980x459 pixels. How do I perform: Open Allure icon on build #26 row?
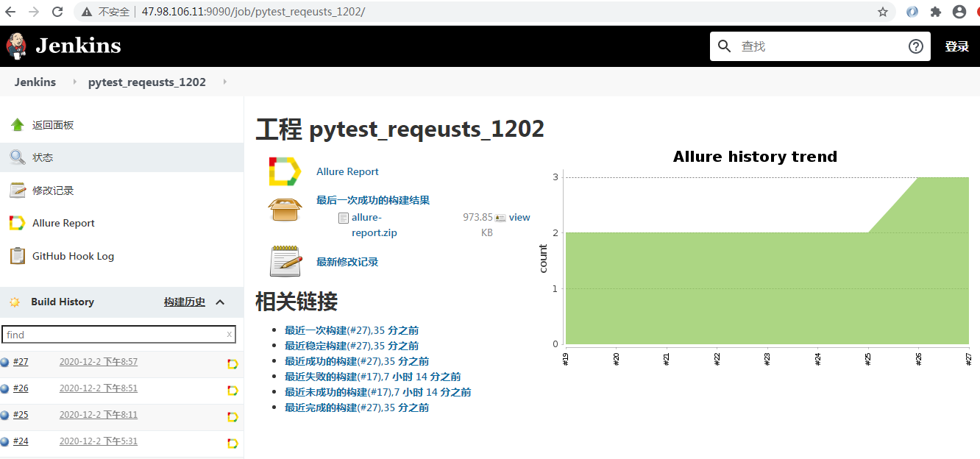tap(232, 391)
